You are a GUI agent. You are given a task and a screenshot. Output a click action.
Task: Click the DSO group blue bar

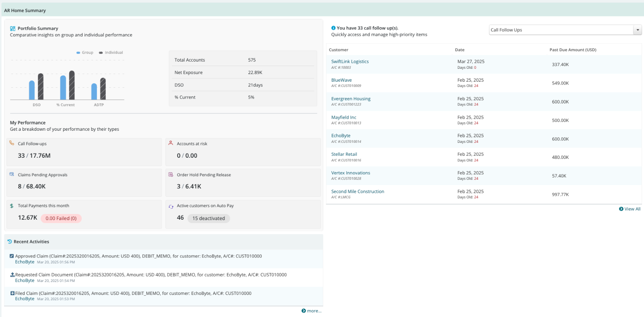(x=32, y=90)
